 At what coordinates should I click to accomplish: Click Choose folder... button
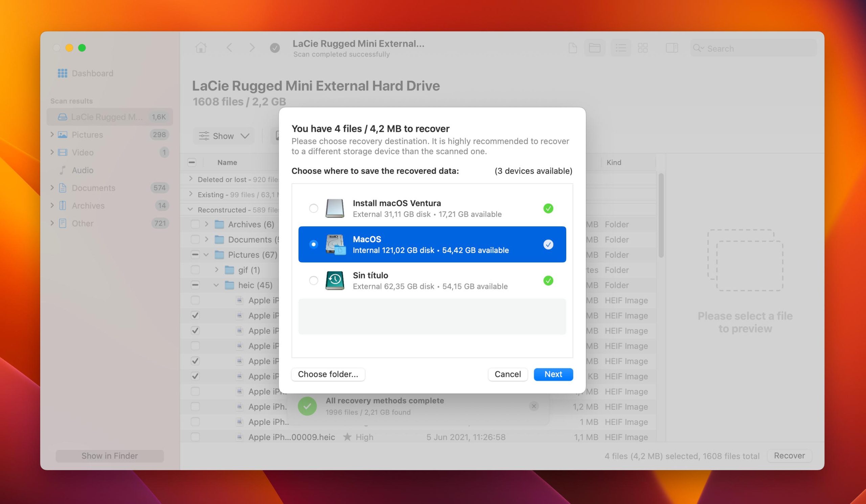click(x=328, y=374)
